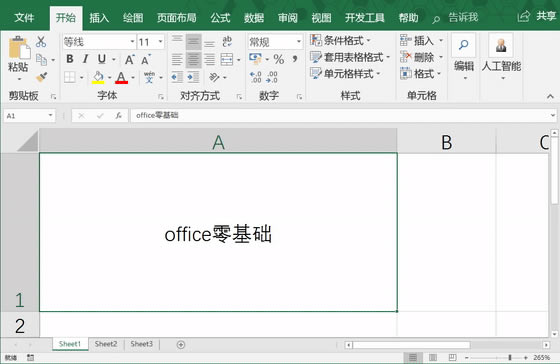This screenshot has width=560, height=364.
Task: Switch to the 公式 Formulas tab
Action: click(220, 18)
